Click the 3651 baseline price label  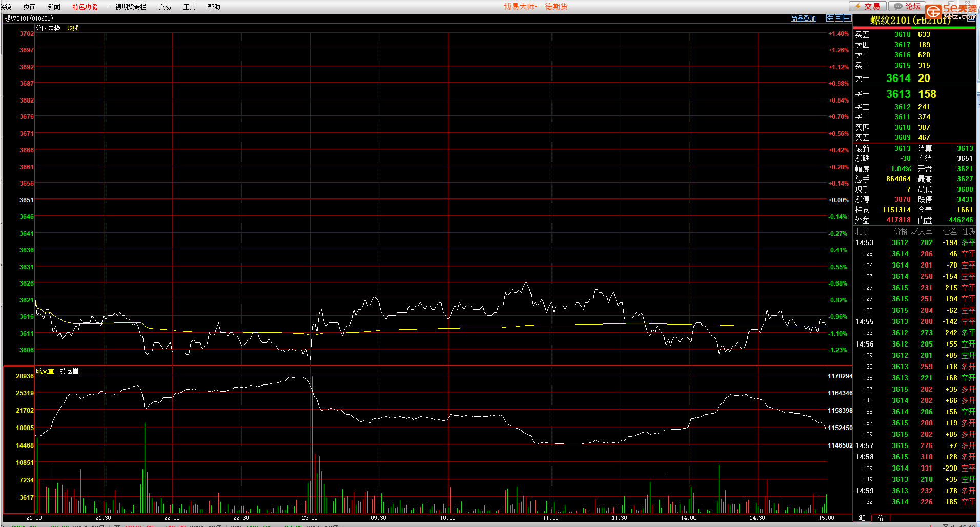tap(26, 200)
